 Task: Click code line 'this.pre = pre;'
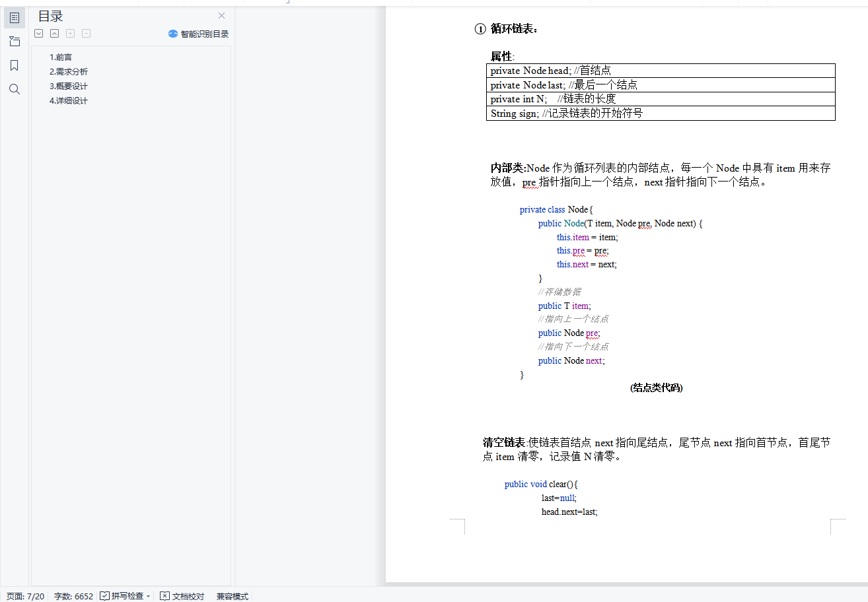583,251
